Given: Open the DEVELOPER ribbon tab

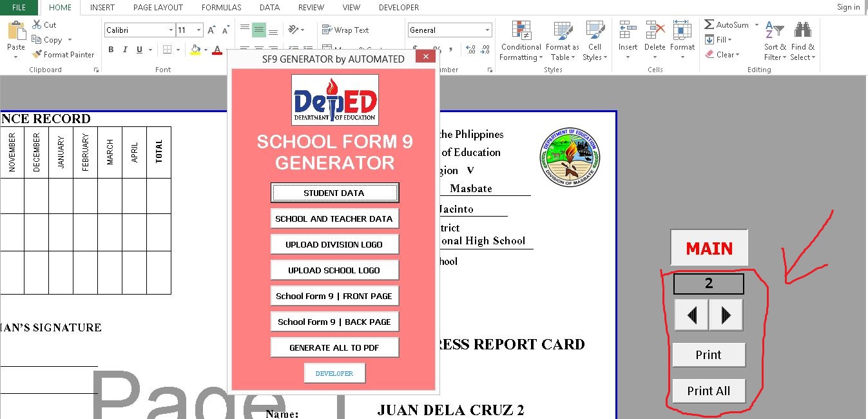Looking at the screenshot, I should [398, 7].
